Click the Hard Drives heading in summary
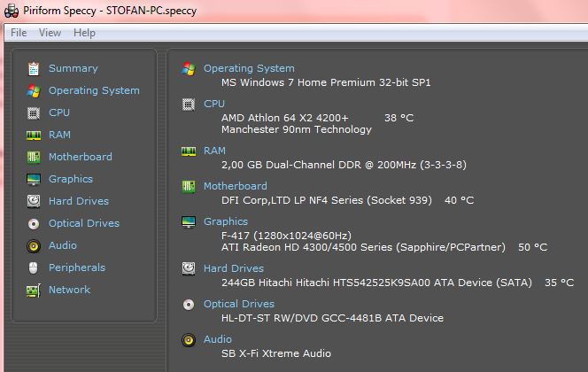Viewport: 588px width, 372px height. pos(233,268)
